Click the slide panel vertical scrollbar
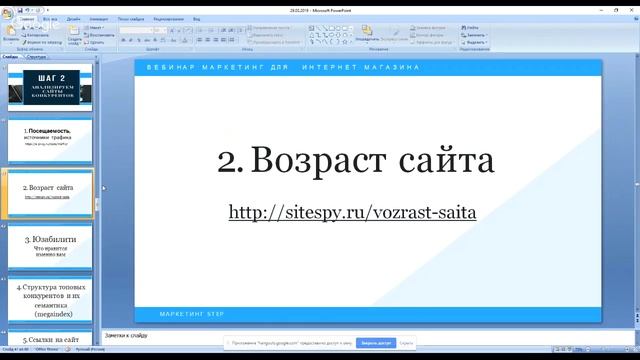 (97, 202)
